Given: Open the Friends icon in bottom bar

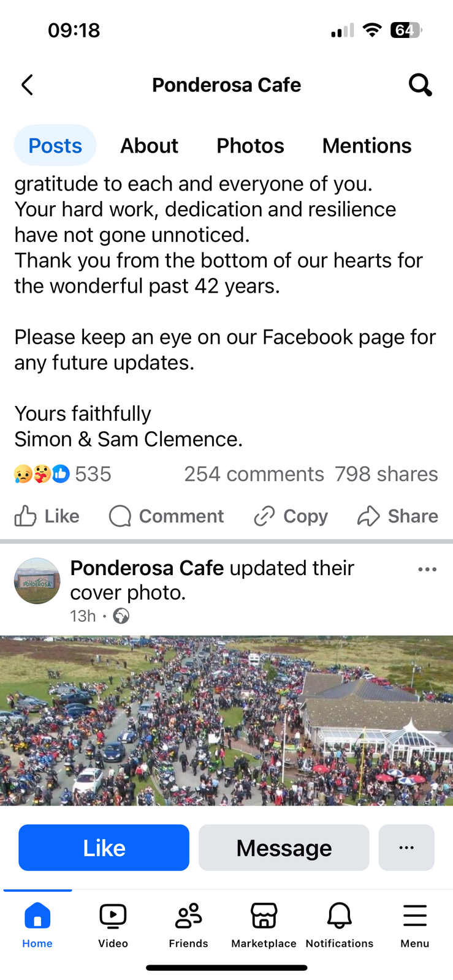Looking at the screenshot, I should point(188,917).
